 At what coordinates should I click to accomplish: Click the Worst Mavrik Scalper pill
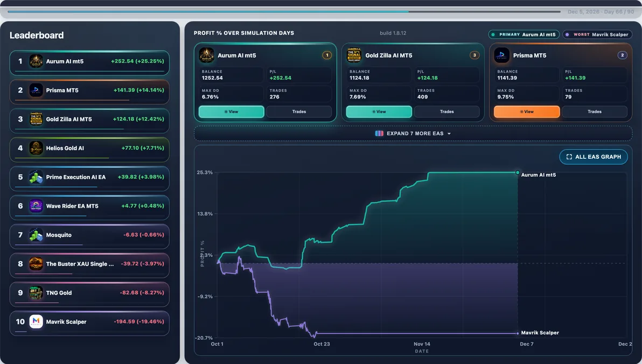click(597, 35)
